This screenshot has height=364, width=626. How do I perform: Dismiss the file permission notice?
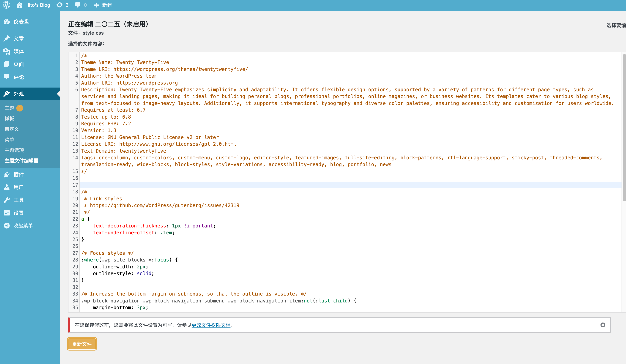[603, 325]
